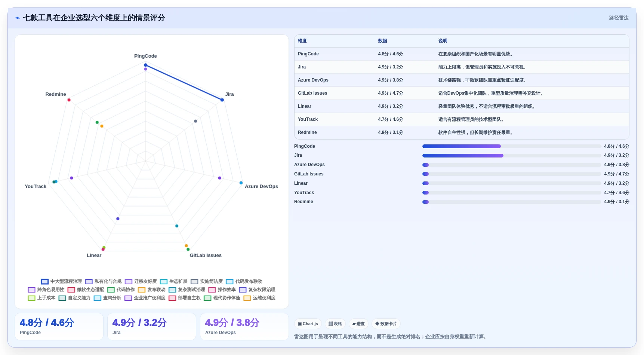Click the 部署自主权 legend entry
644x355 pixels.
click(185, 298)
